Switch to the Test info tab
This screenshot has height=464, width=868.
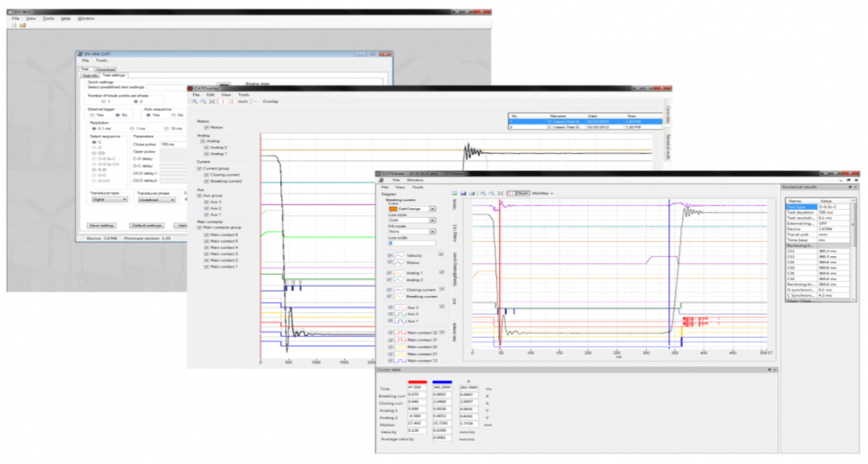coord(90,75)
